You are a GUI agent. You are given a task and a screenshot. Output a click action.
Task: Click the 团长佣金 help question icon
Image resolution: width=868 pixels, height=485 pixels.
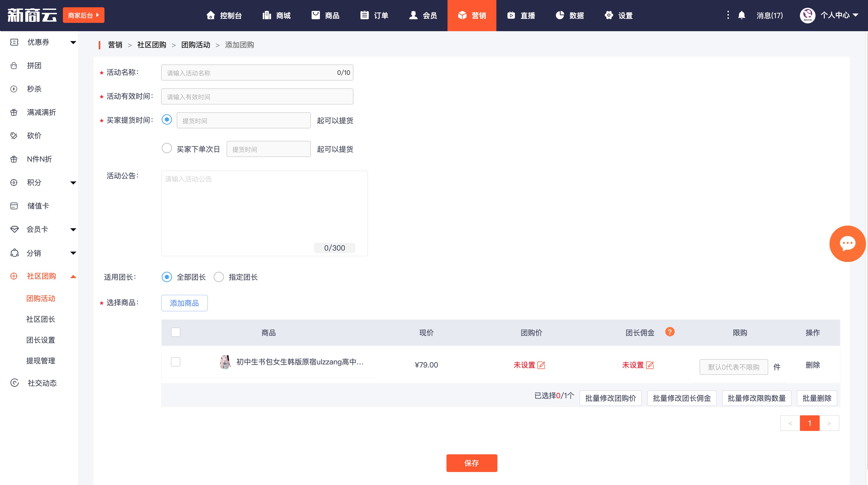(x=670, y=332)
